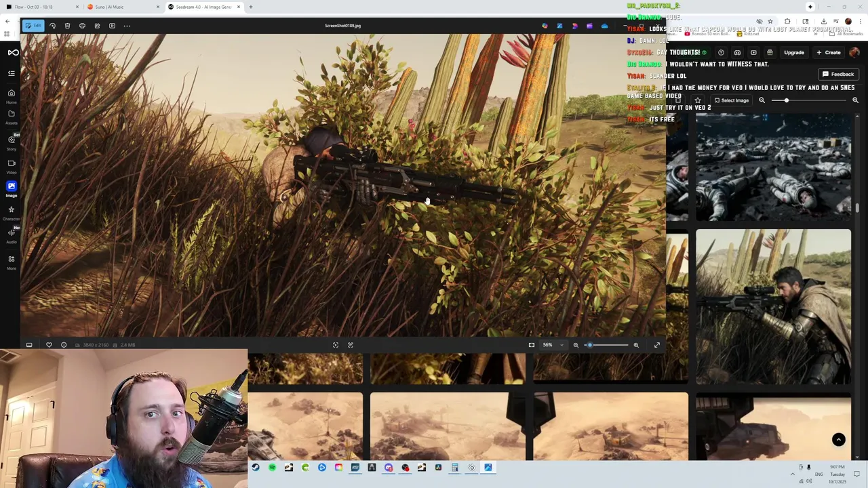The height and width of the screenshot is (488, 868).
Task: Click the infinity logo in sidebar
Action: (13, 52)
